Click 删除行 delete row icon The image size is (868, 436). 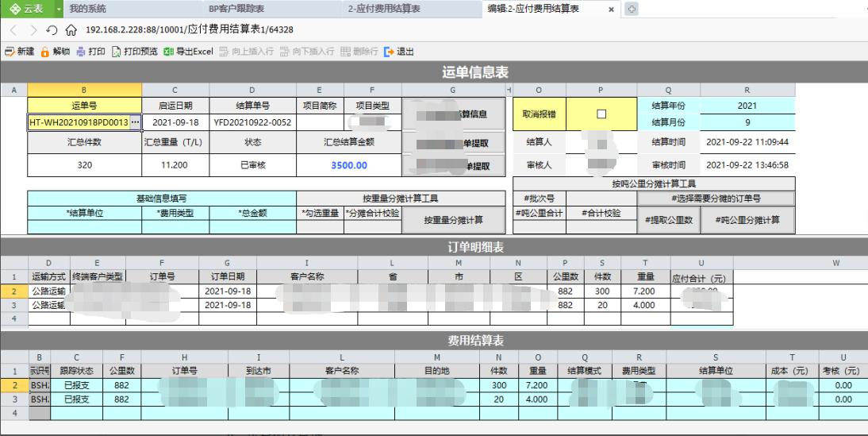(x=345, y=52)
